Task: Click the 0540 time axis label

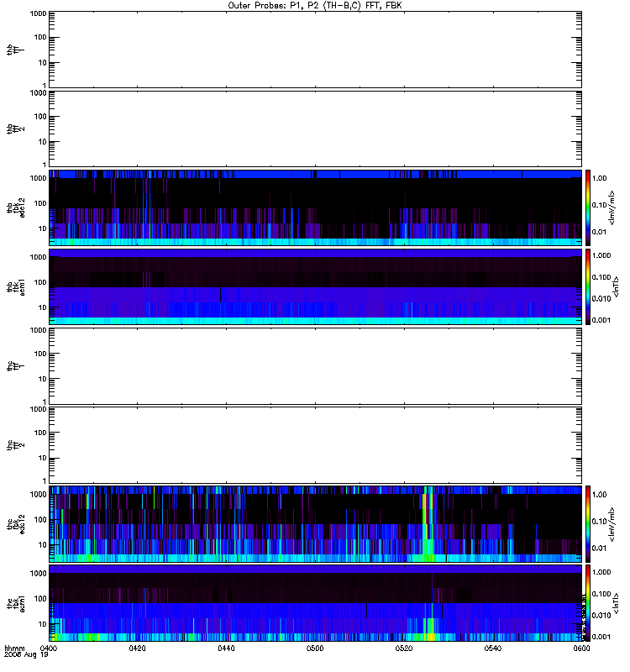Action: [x=493, y=648]
